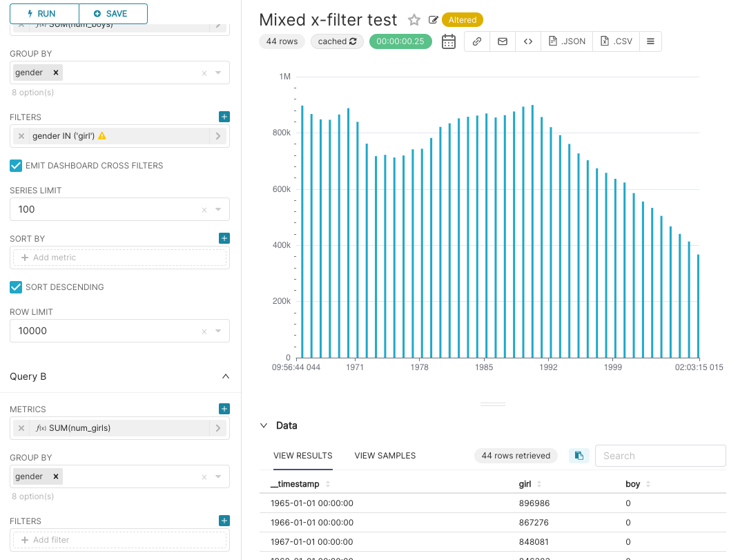Open Query B group by dropdown
The height and width of the screenshot is (560, 738).
point(218,476)
